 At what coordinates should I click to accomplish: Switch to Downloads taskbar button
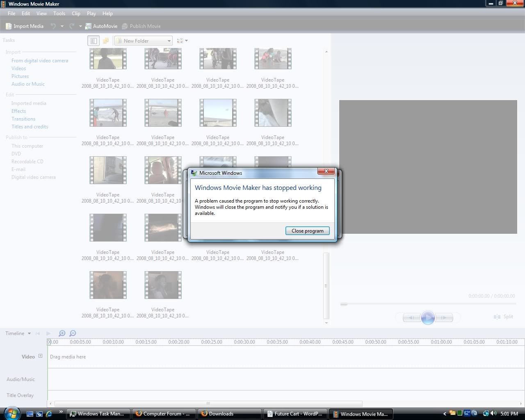point(230,414)
